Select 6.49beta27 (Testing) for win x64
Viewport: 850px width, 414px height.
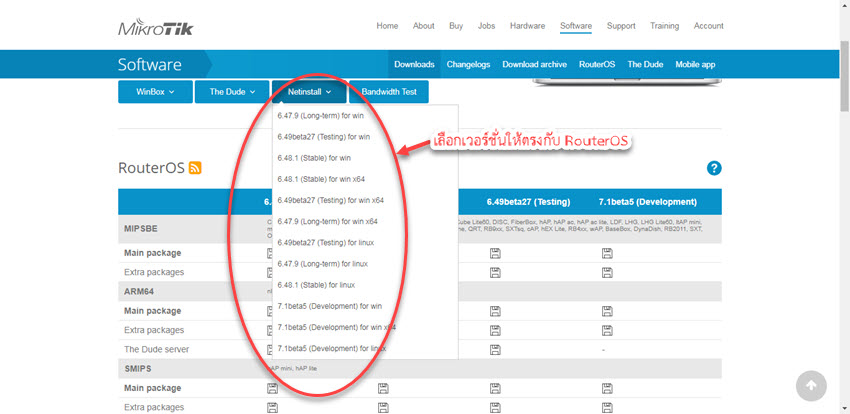330,200
